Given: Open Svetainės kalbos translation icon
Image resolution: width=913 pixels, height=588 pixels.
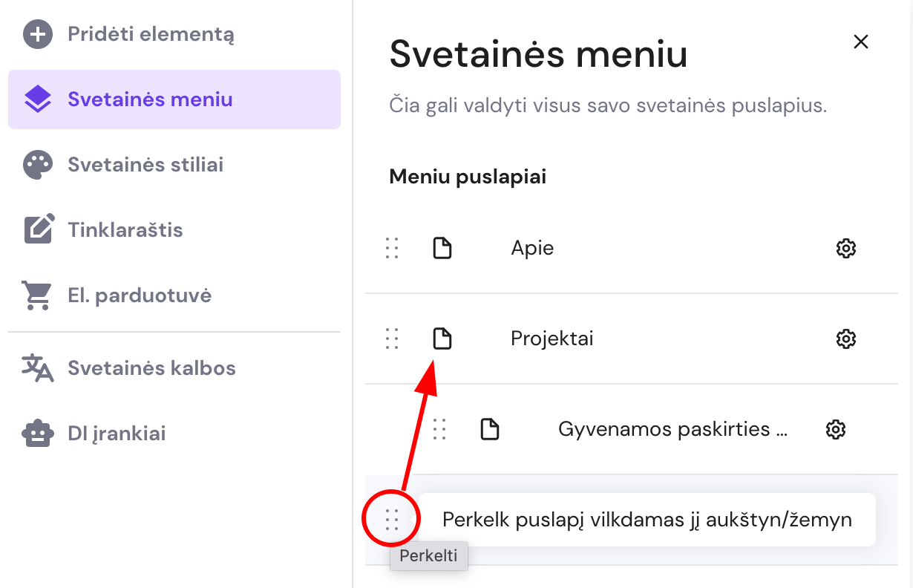Looking at the screenshot, I should (39, 367).
